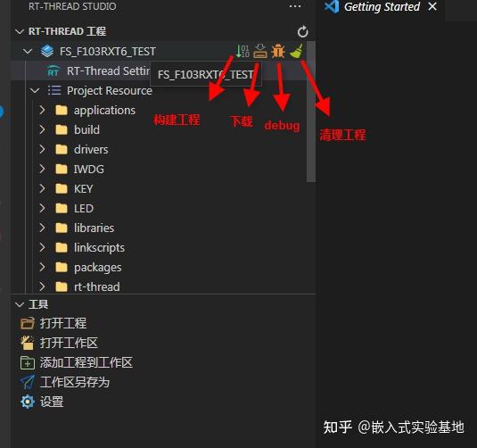Click the 工作区另存为 paper plane icon
Image resolution: width=477 pixels, height=448 pixels.
coord(28,382)
